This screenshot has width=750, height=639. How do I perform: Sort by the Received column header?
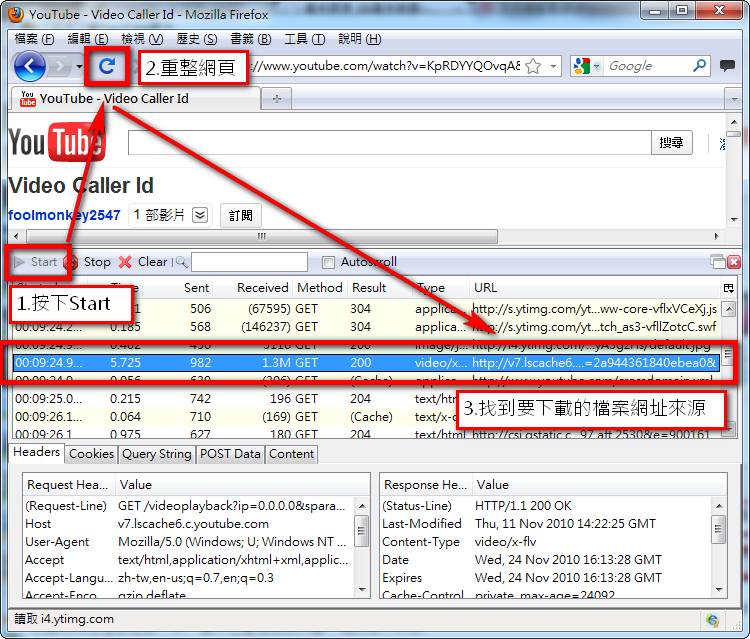coord(253,288)
